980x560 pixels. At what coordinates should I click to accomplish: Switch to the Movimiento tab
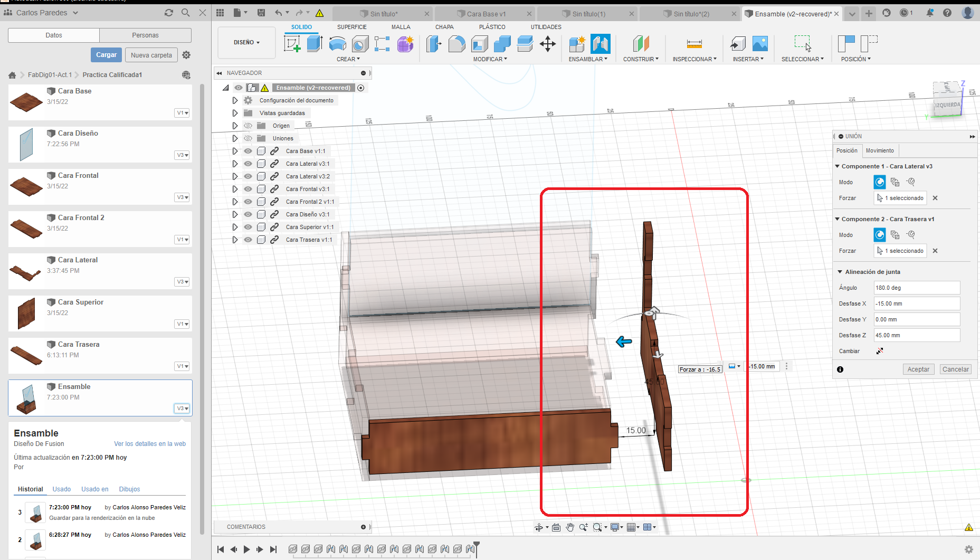pyautogui.click(x=880, y=150)
